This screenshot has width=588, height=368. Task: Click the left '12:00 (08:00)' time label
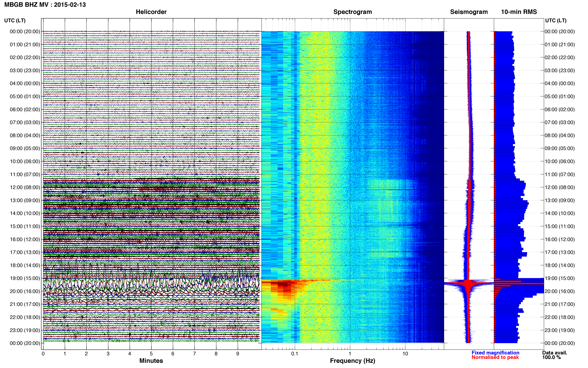(25, 187)
